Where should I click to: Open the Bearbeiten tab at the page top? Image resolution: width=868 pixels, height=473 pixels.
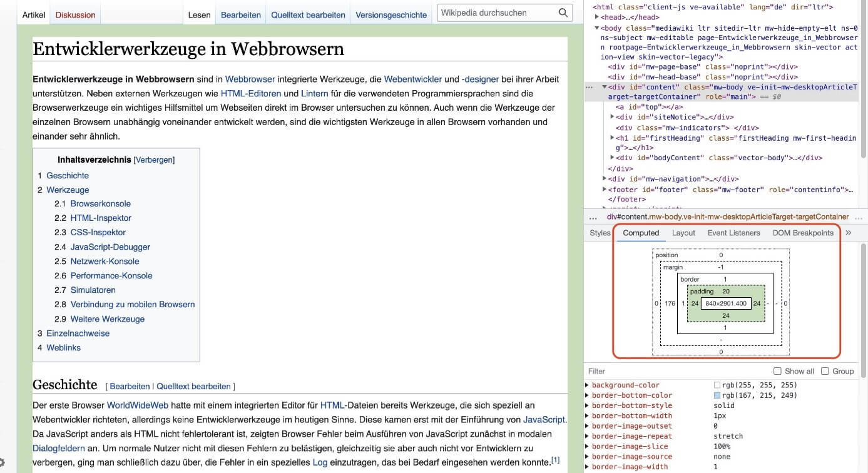(x=241, y=15)
